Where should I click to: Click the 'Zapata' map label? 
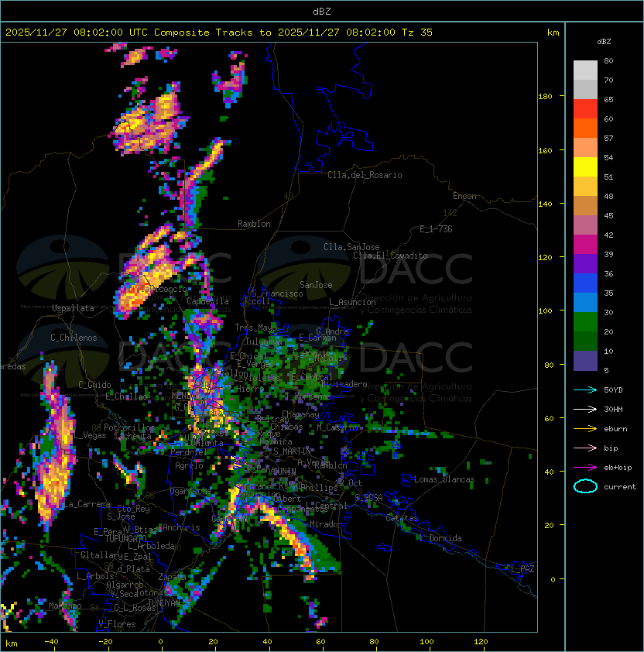(172, 577)
